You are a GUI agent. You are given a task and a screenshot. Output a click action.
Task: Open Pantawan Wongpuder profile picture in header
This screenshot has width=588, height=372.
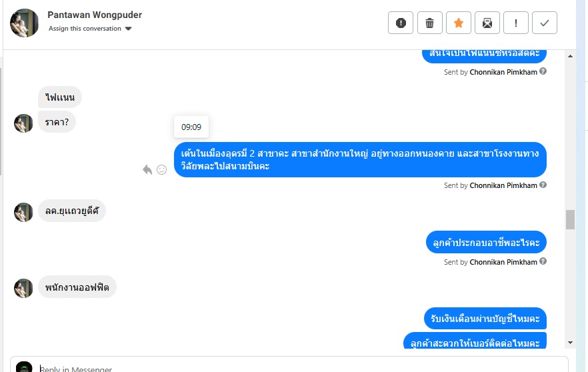click(x=25, y=23)
